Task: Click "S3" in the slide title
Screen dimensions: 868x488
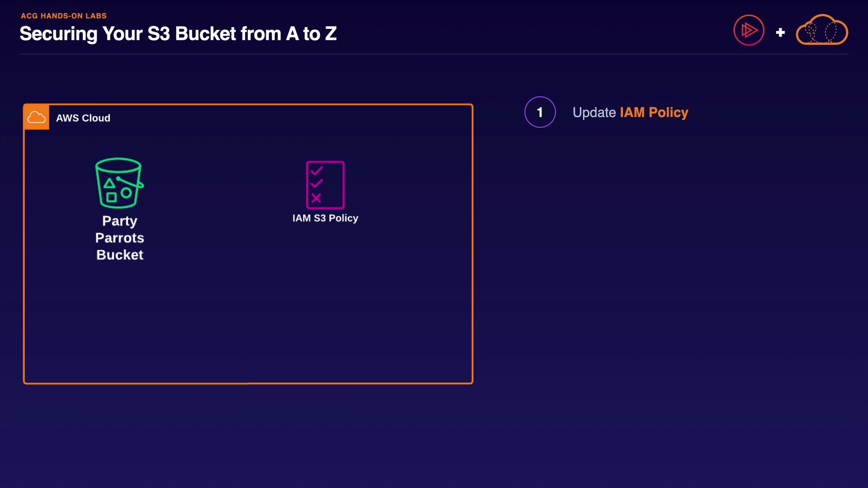Action: (x=158, y=34)
